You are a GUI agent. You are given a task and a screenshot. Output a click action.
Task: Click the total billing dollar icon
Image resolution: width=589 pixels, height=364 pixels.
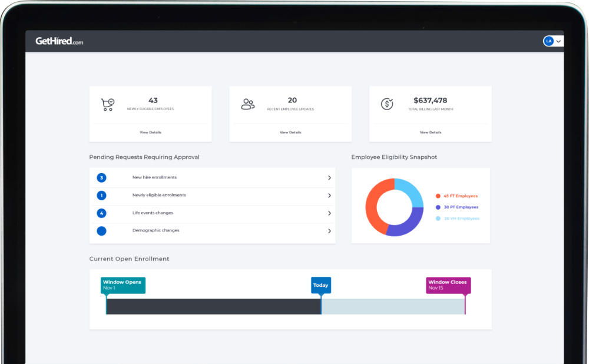387,104
